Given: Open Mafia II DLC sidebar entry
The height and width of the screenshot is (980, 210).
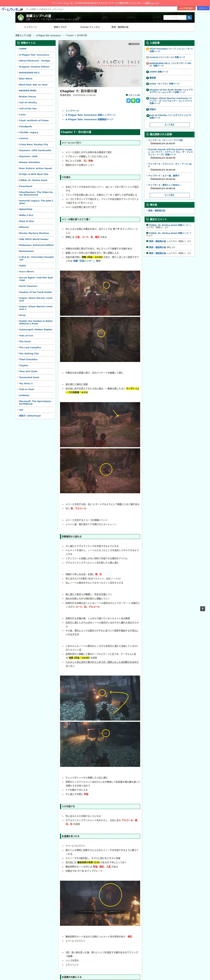Looking at the screenshot, I should pyautogui.click(x=26, y=215).
